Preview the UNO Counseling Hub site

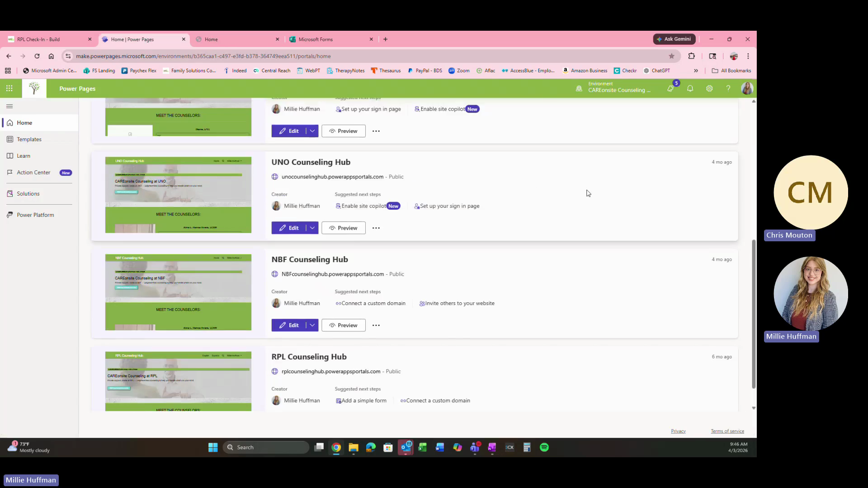tap(344, 228)
